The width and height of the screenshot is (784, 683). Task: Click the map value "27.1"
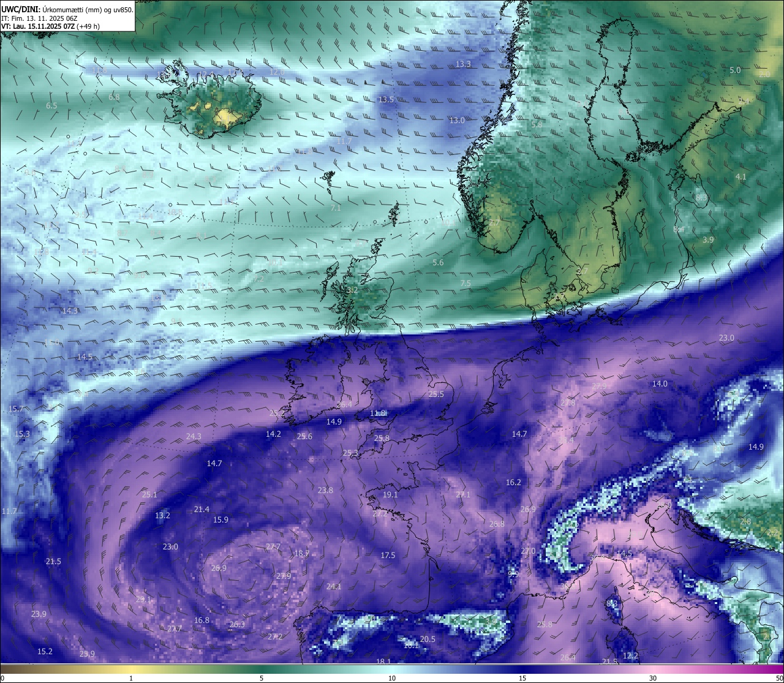(x=463, y=495)
